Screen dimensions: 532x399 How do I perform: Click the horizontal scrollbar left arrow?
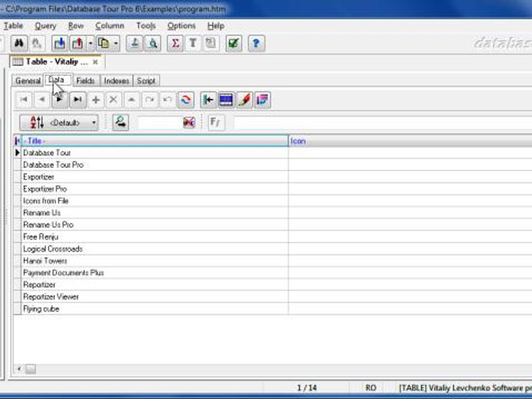point(19,369)
